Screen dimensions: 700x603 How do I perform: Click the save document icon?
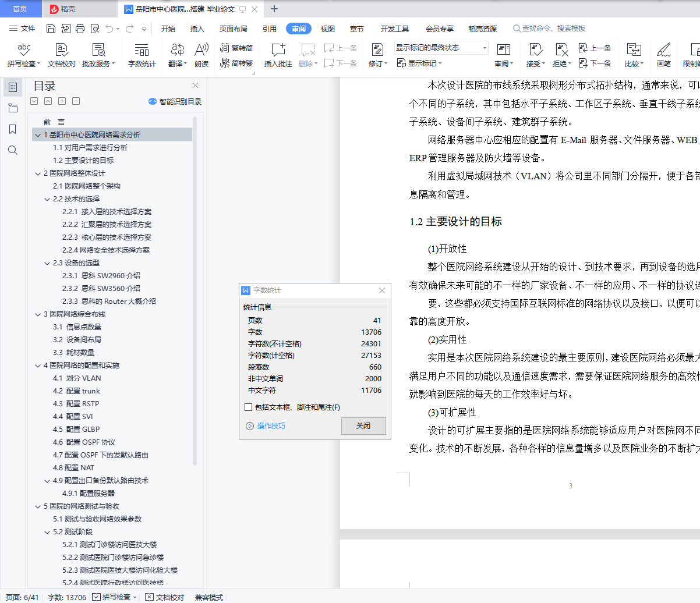point(51,29)
